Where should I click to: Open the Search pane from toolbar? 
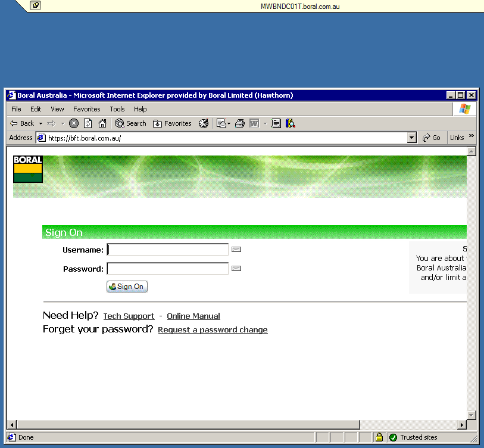click(130, 123)
